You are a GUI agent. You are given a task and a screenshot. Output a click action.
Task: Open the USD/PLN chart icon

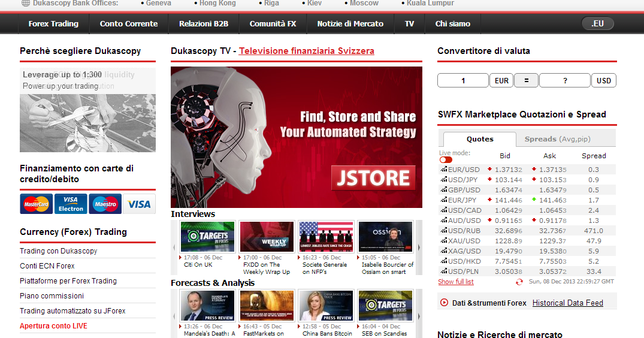click(x=443, y=271)
